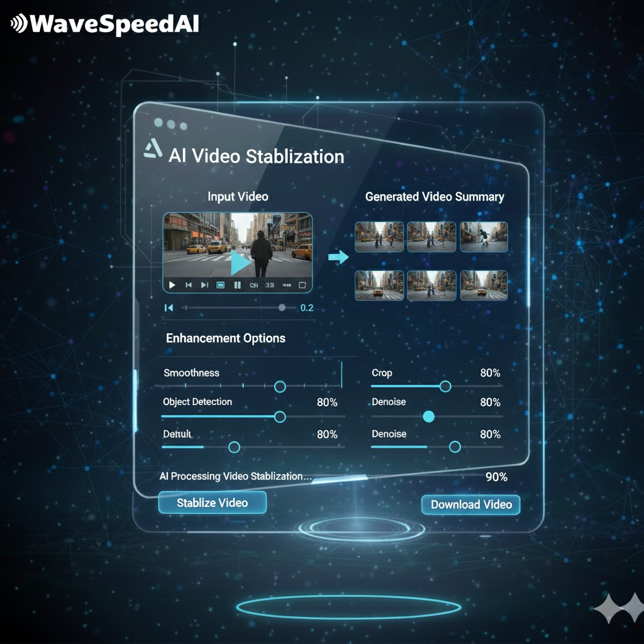Click the play icon in video controls
The image size is (644, 644).
(x=172, y=285)
